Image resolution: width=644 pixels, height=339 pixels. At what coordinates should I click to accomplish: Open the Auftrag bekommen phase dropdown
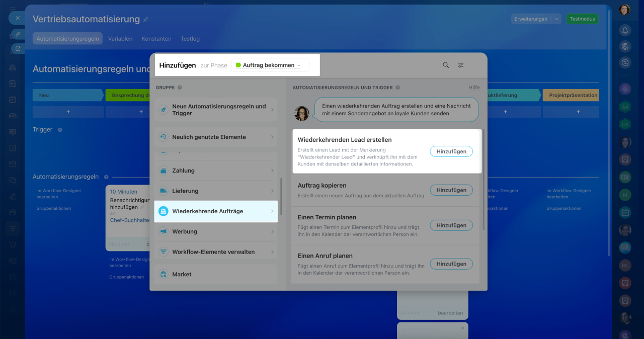[270, 65]
